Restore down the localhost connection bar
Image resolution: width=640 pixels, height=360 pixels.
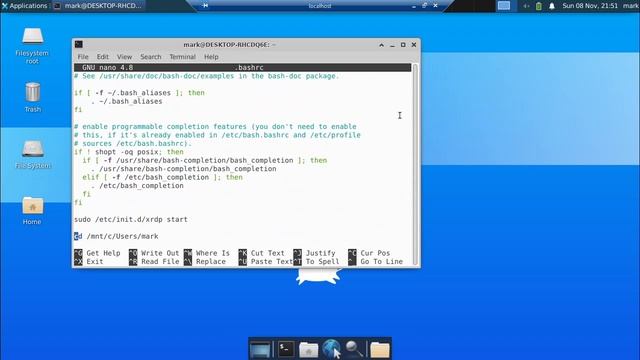424,5
